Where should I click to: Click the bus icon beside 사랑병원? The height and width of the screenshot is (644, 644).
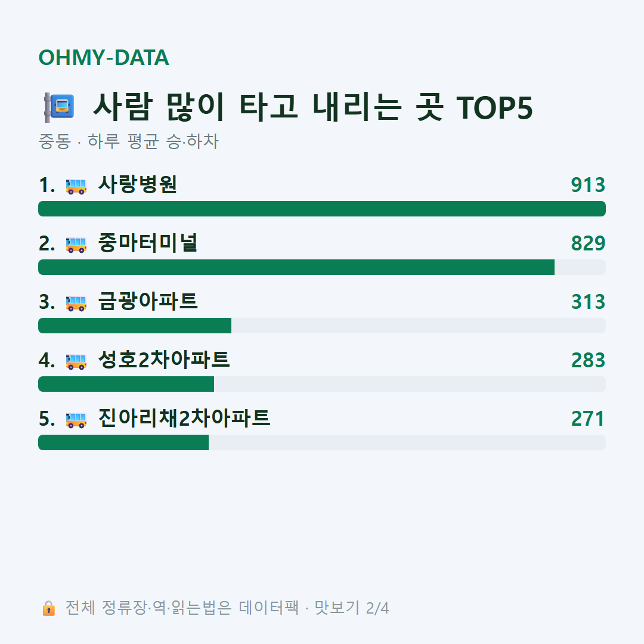click(76, 186)
